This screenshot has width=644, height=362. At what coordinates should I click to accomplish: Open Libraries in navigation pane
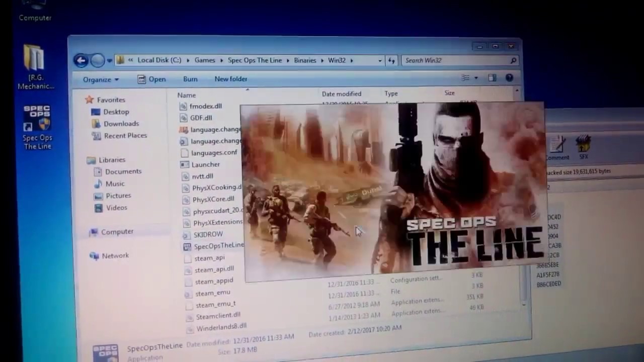tap(106, 160)
